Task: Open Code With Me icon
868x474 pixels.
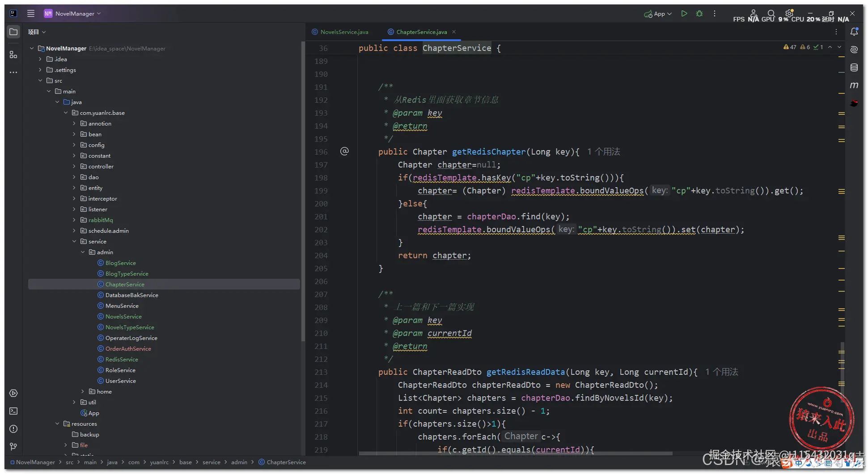Action: pyautogui.click(x=754, y=13)
